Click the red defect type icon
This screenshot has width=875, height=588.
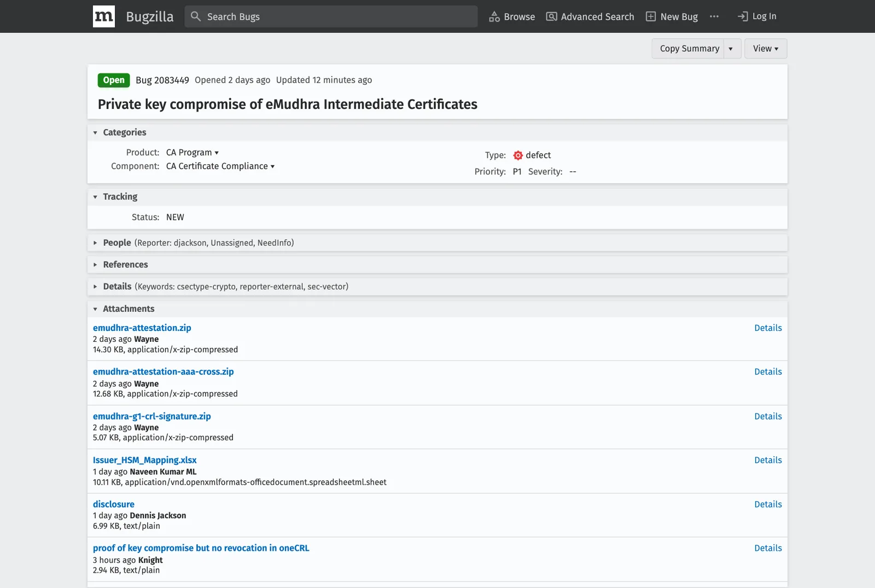coord(518,155)
